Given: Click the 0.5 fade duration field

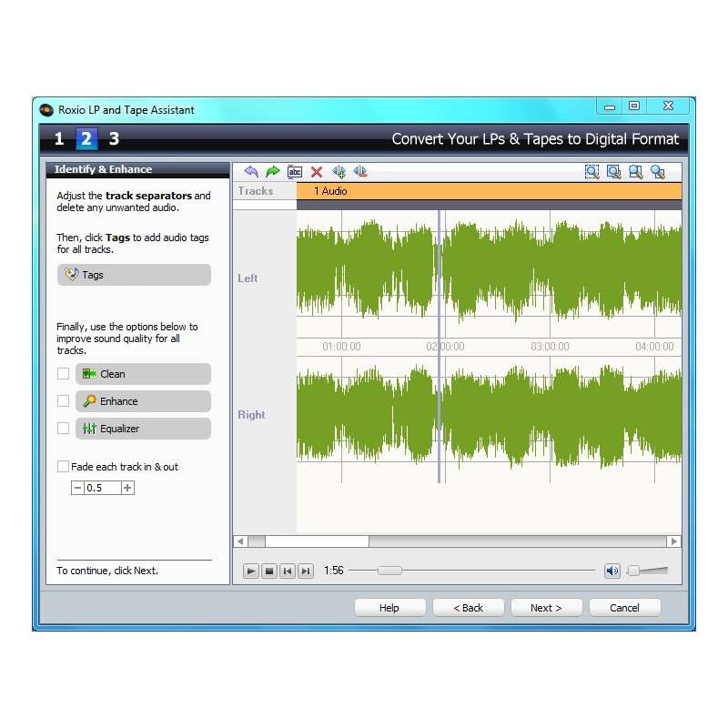Looking at the screenshot, I should pyautogui.click(x=103, y=488).
